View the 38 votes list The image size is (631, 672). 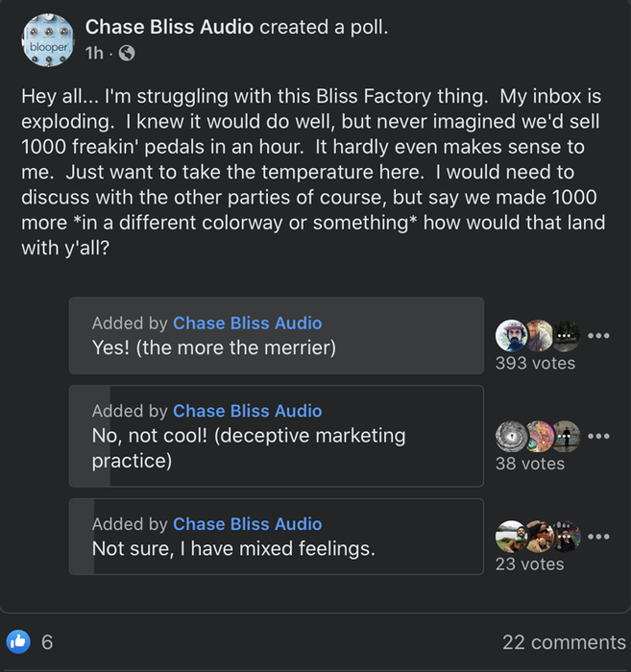point(529,464)
